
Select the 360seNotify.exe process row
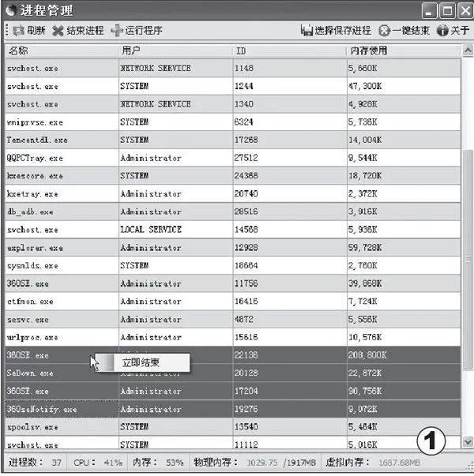(x=42, y=410)
